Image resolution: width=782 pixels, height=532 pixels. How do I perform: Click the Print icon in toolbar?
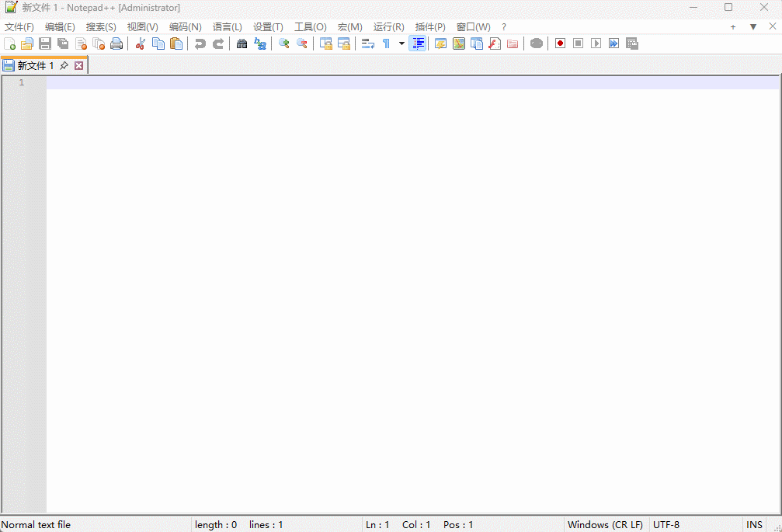tap(116, 43)
